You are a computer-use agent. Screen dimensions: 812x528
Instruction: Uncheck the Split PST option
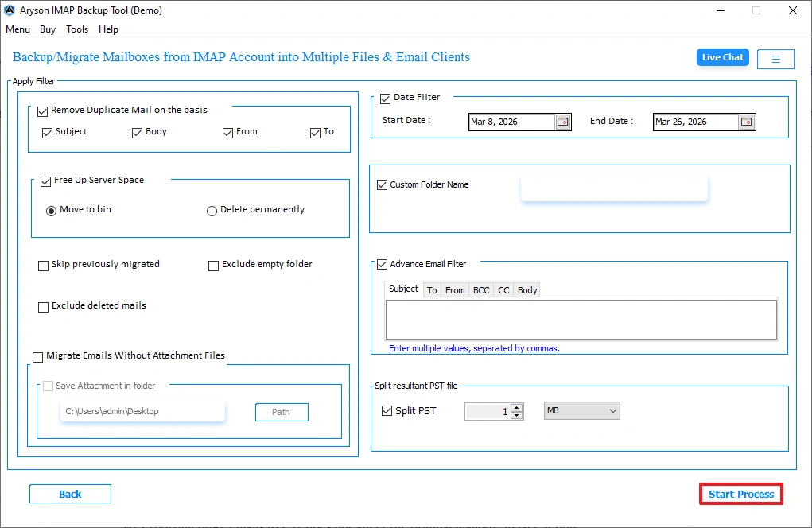tap(387, 411)
